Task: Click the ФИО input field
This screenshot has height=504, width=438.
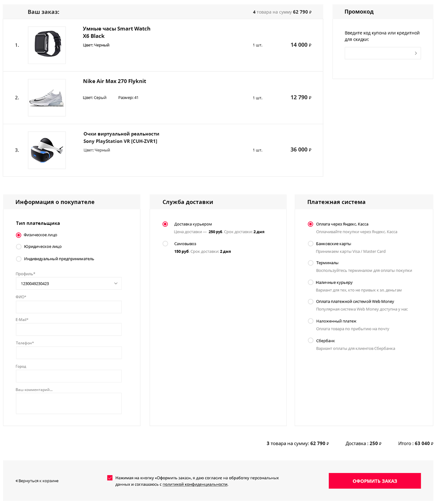Action: [x=69, y=307]
